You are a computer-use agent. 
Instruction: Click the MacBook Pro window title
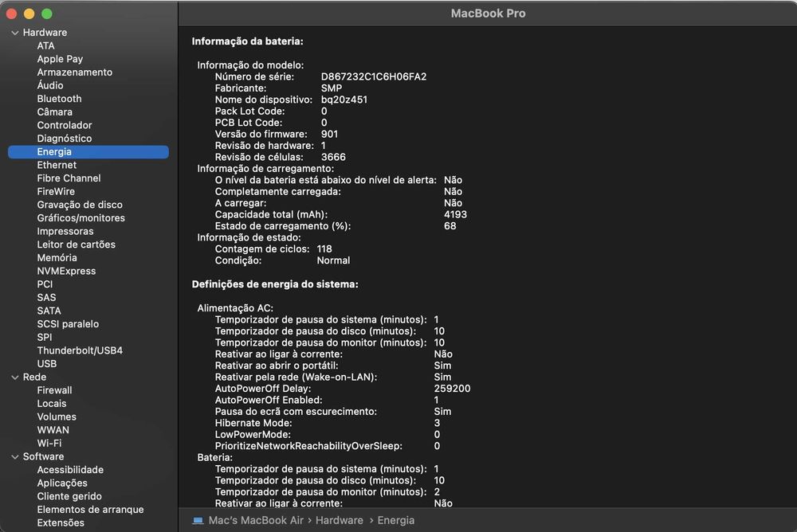click(488, 14)
